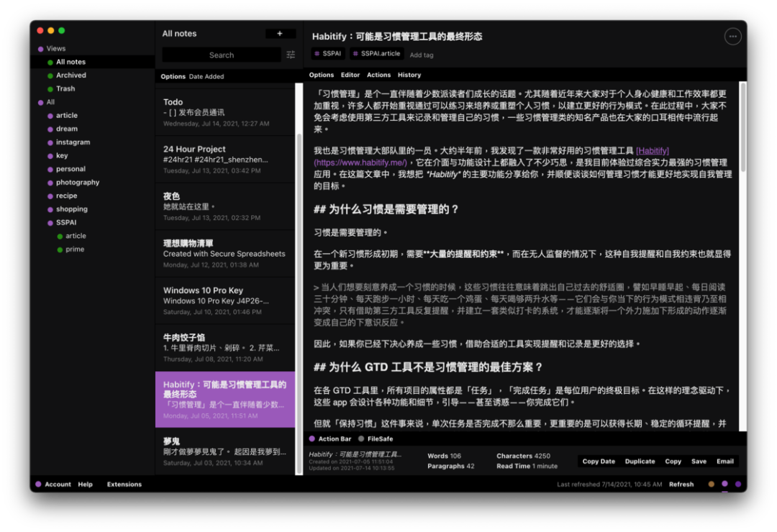The height and width of the screenshot is (532, 777).
Task: Create a new note with the plus icon
Action: click(x=281, y=33)
